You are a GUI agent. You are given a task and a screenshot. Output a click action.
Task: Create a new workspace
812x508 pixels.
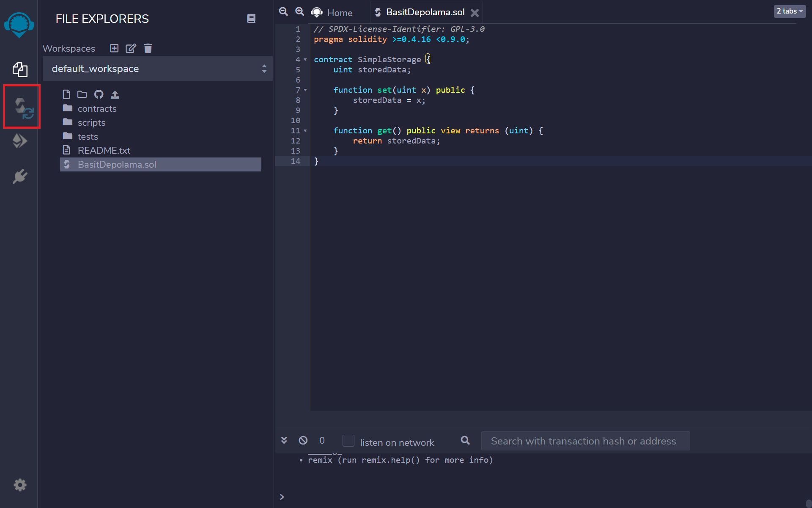click(x=114, y=48)
